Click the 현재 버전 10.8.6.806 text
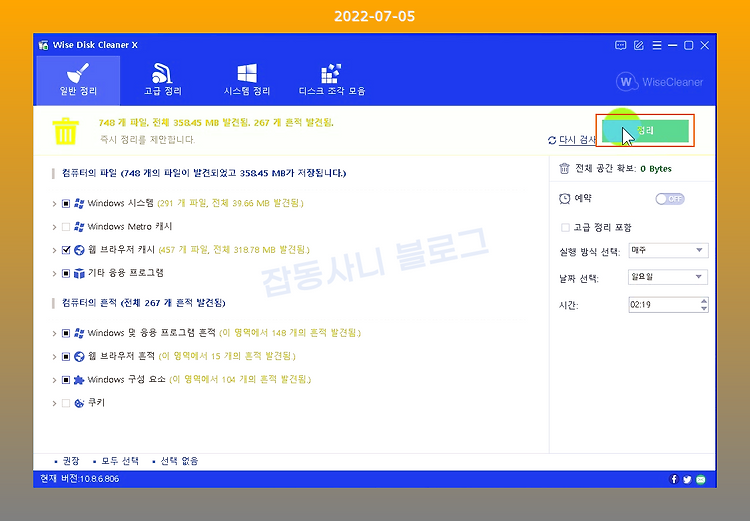 (79, 479)
